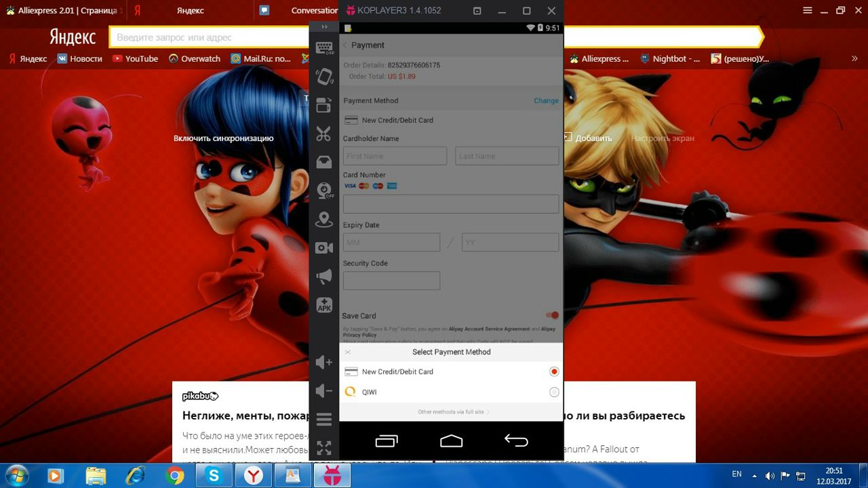Open Internet Explorer from the taskbar

(136, 476)
